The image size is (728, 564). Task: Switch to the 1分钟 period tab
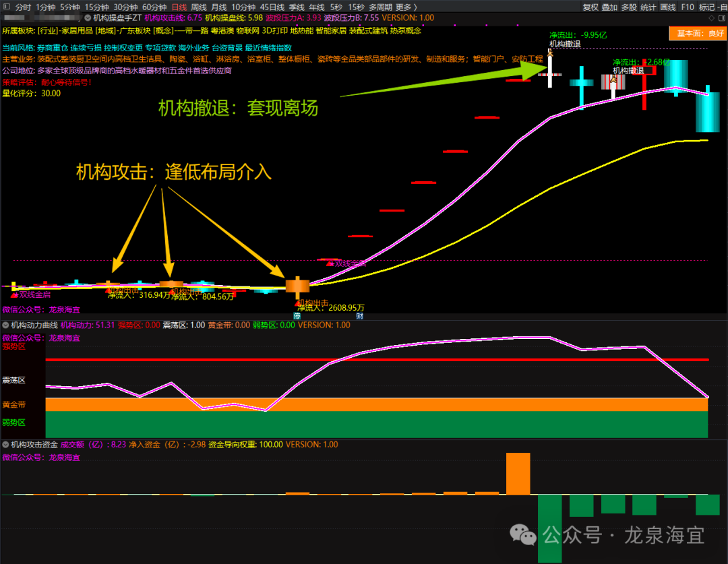point(46,7)
